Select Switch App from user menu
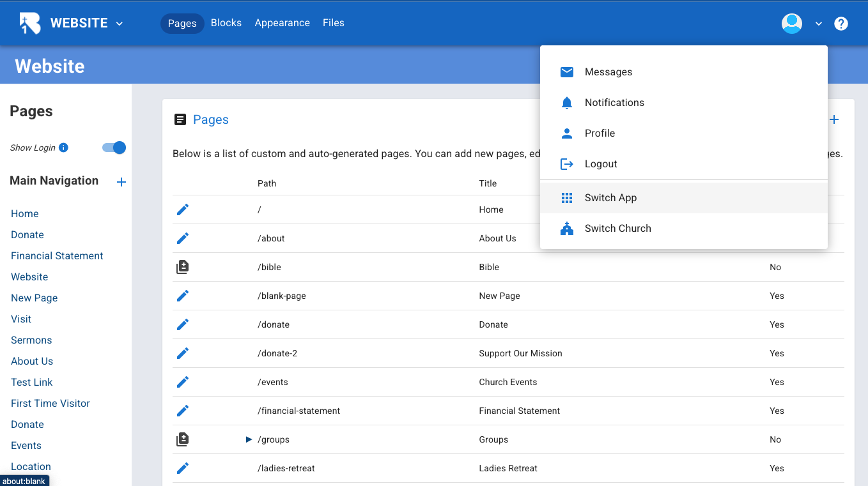 [610, 198]
